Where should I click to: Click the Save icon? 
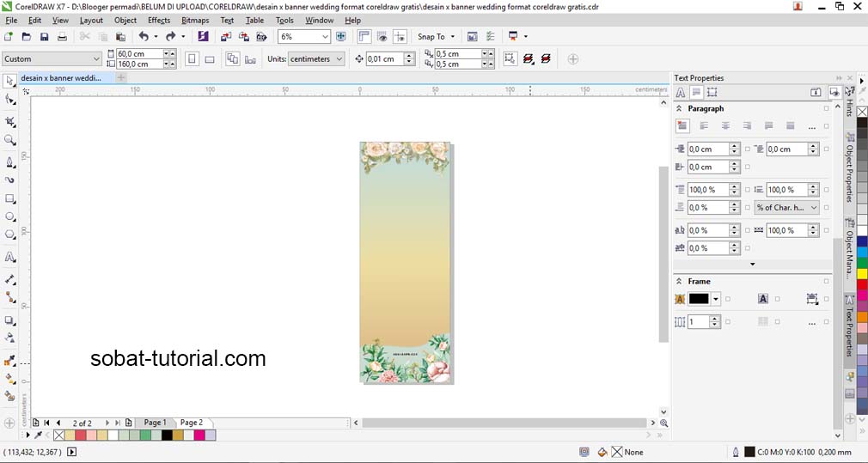(x=45, y=37)
